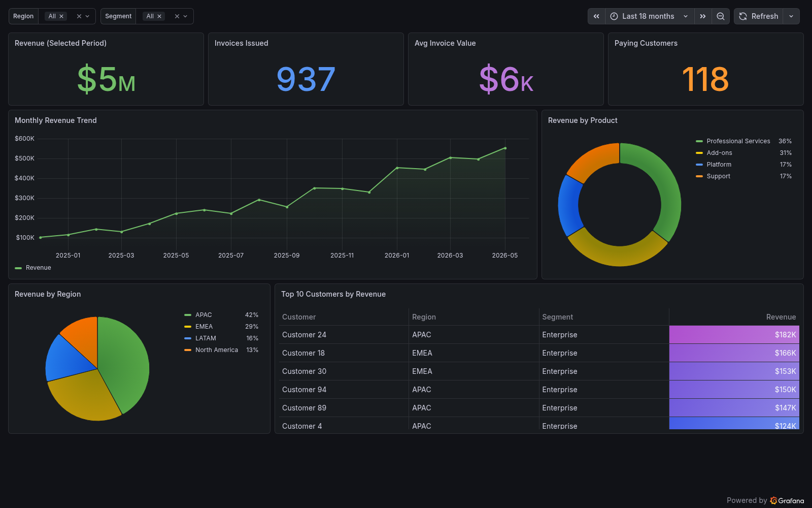Click the $153K revenue cell
812x508 pixels.
click(734, 371)
